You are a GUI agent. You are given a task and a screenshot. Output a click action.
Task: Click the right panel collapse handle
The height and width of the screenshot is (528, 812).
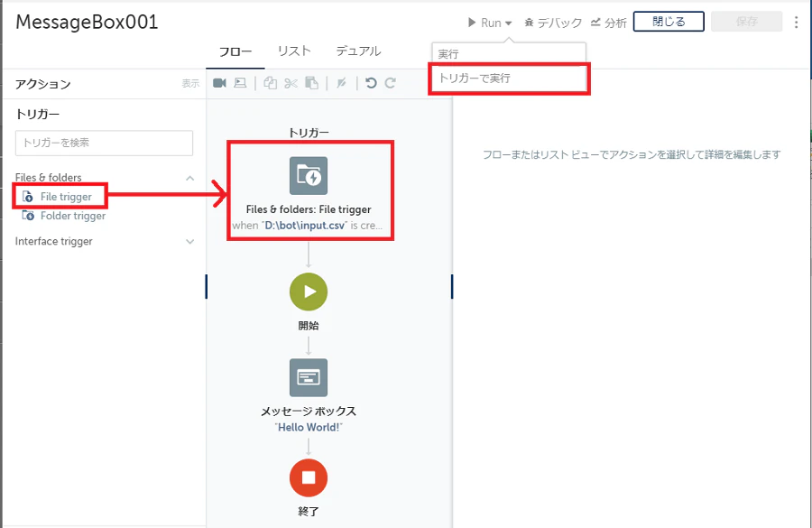452,286
